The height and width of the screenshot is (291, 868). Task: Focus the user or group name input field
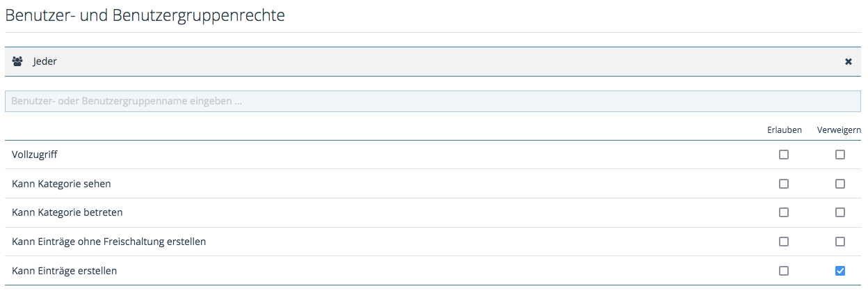click(433, 101)
